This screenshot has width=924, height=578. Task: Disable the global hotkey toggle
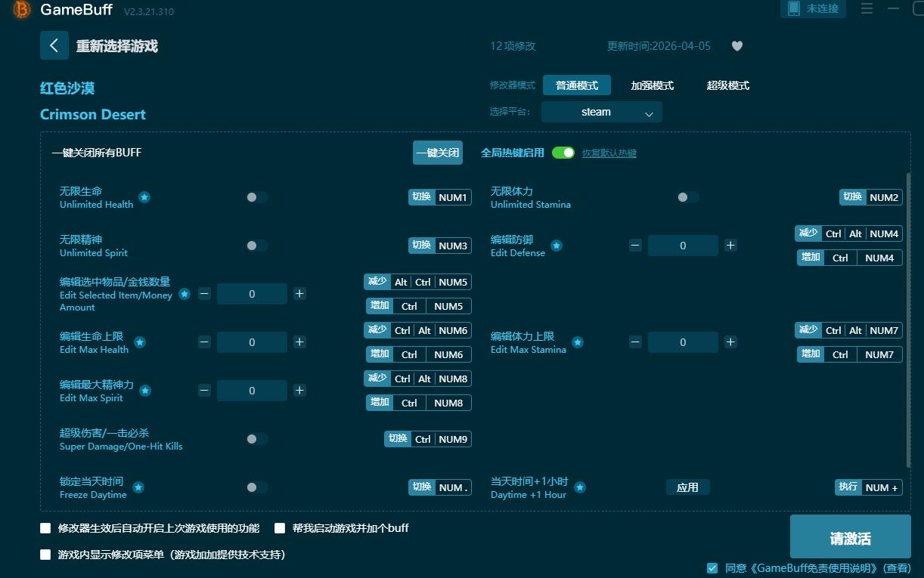coord(563,153)
